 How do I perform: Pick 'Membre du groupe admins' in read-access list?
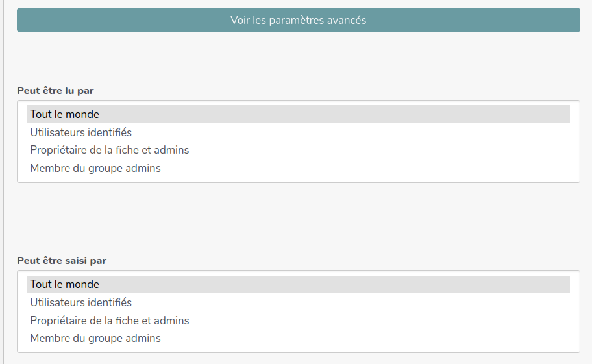tap(95, 169)
